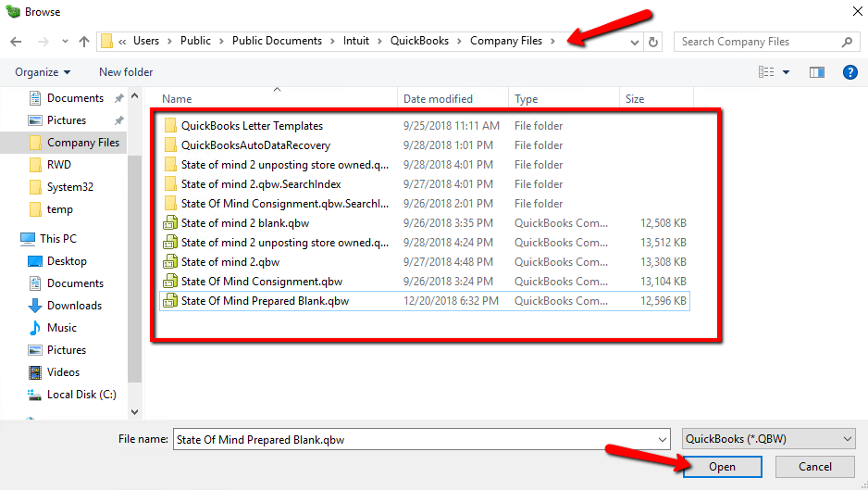Open System32 in the sidebar

point(69,187)
